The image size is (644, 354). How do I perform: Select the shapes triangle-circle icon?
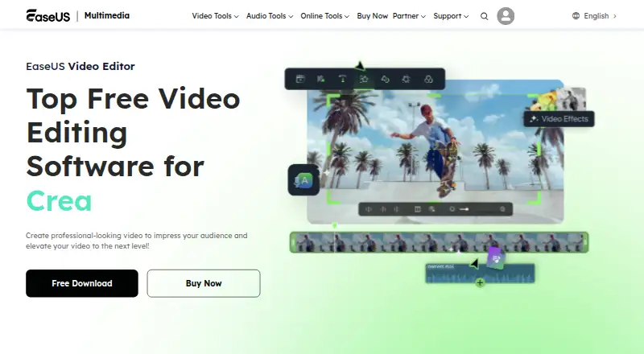pyautogui.click(x=385, y=79)
